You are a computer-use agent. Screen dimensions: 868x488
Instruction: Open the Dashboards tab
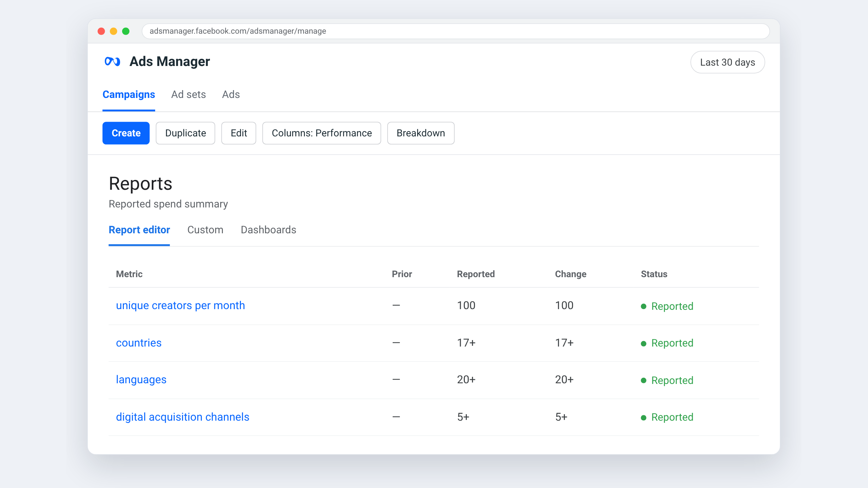[x=268, y=230]
